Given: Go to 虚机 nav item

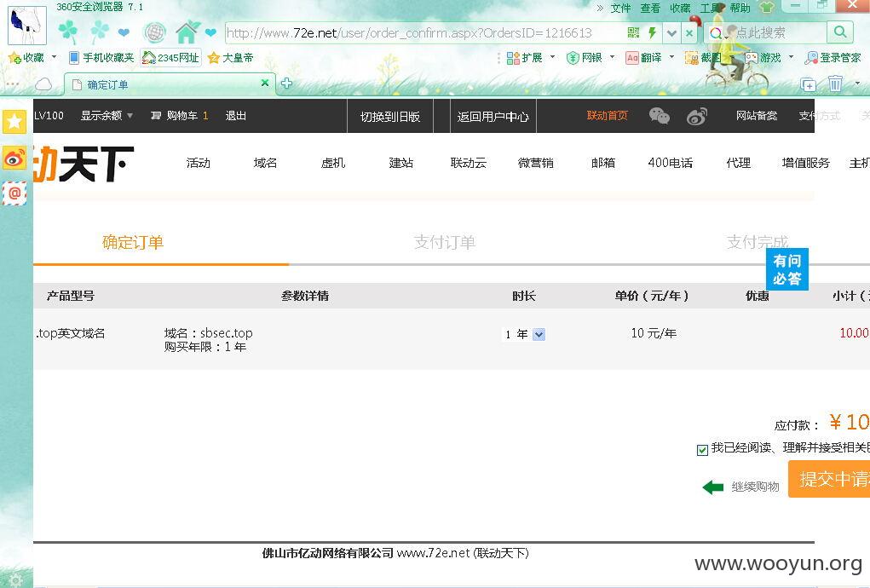Looking at the screenshot, I should [333, 163].
